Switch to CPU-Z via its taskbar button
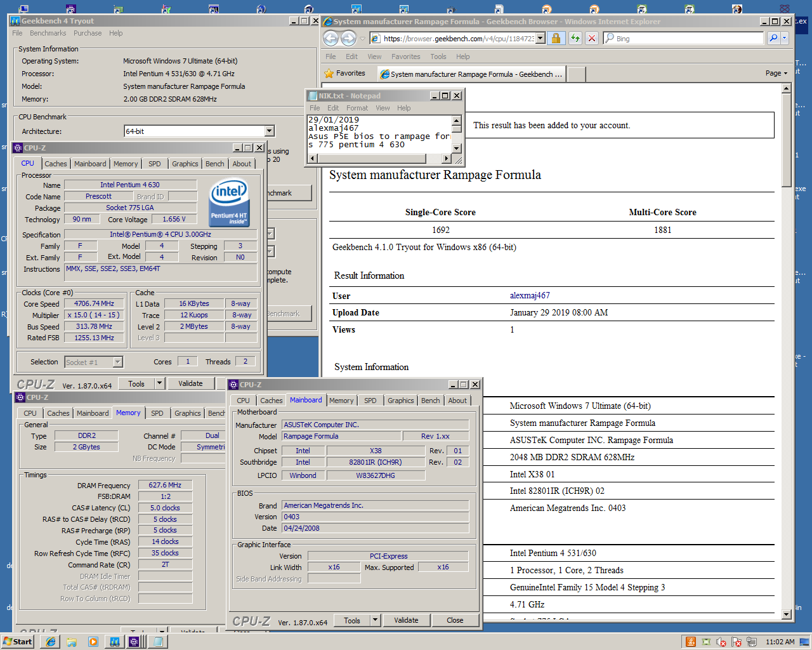This screenshot has width=812, height=650. click(x=134, y=642)
